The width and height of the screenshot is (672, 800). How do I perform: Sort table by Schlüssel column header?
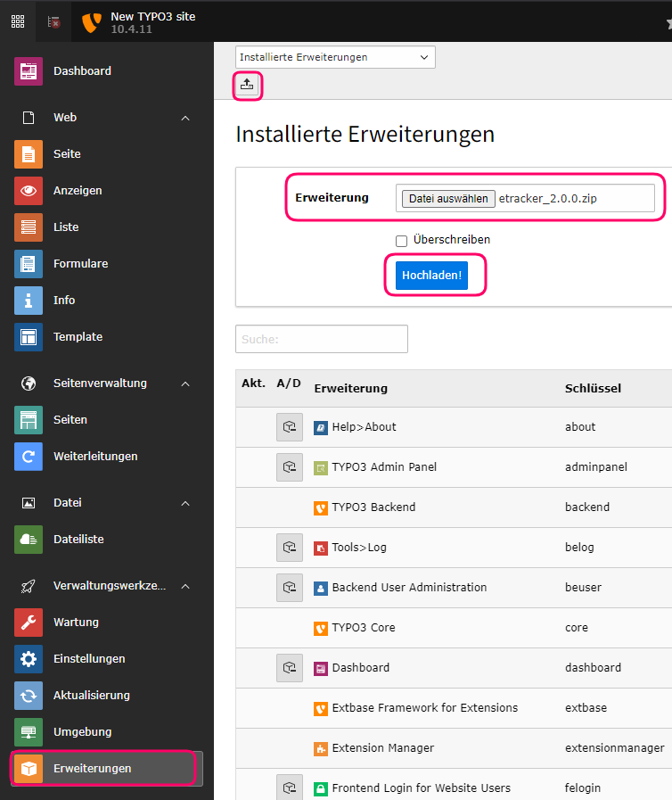point(593,389)
